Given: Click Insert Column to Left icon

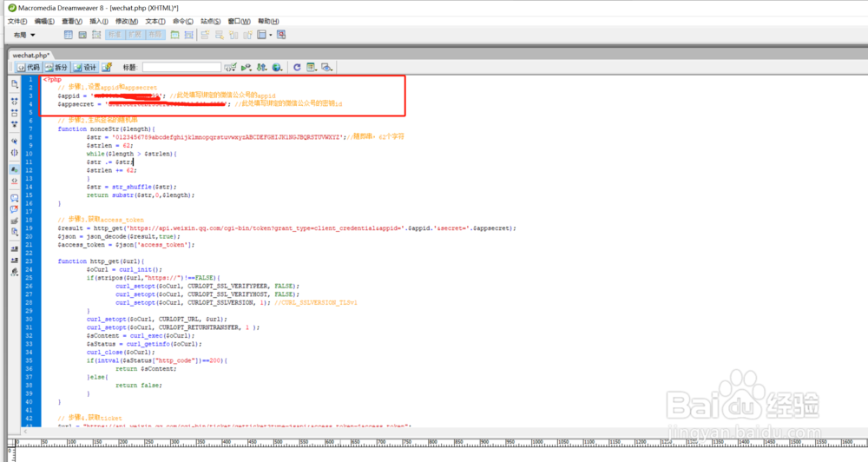Looking at the screenshot, I should (233, 35).
